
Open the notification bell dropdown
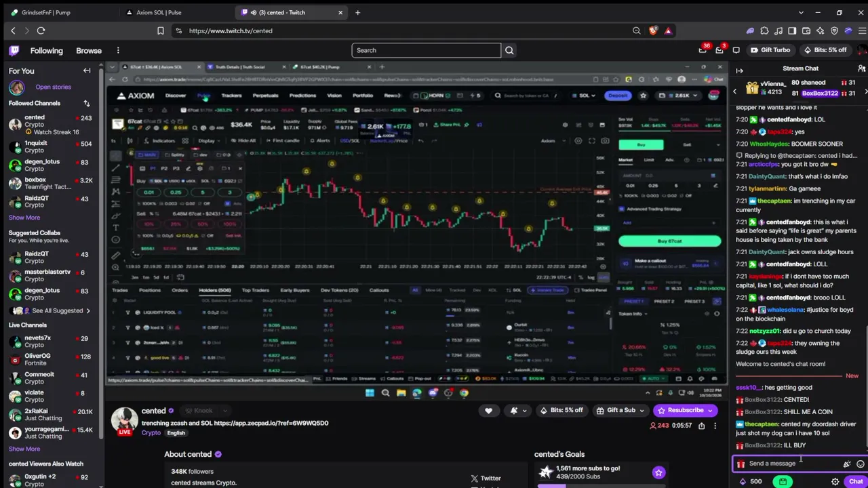[518, 411]
